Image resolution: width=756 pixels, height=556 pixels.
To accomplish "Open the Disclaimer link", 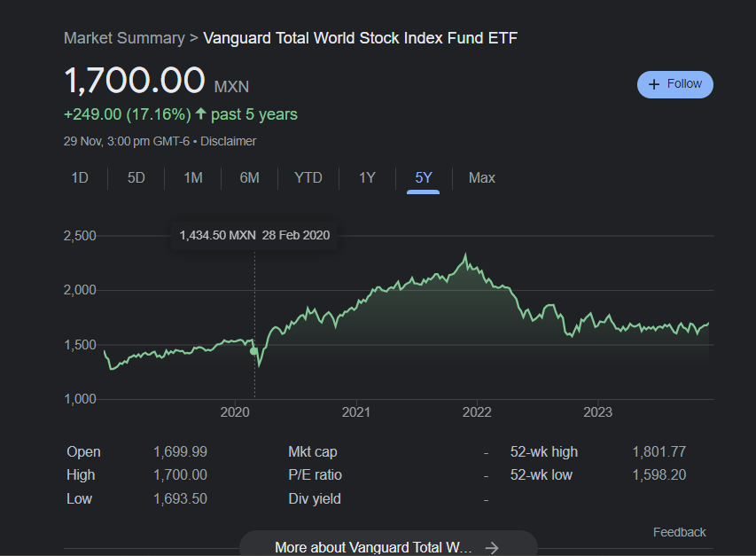I will click(x=228, y=141).
